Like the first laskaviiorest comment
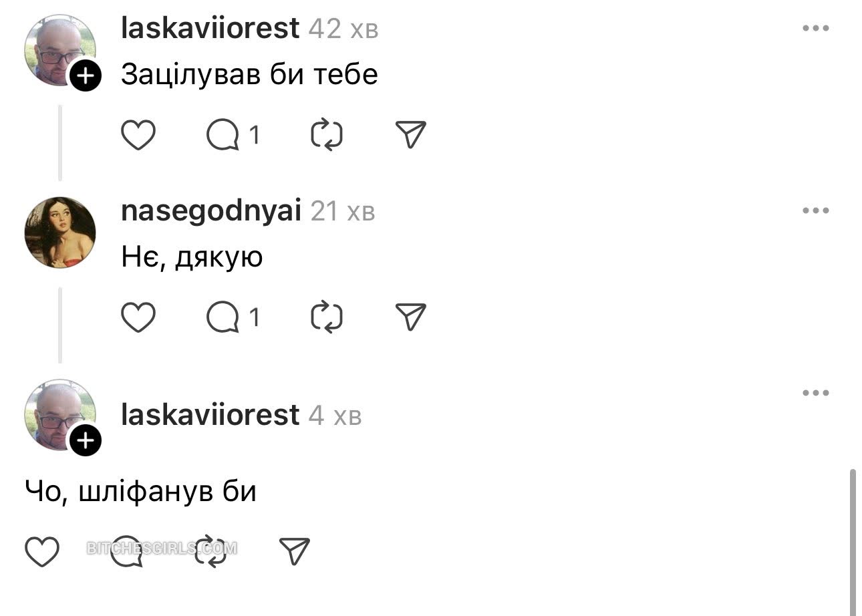The height and width of the screenshot is (616, 862). click(x=138, y=135)
